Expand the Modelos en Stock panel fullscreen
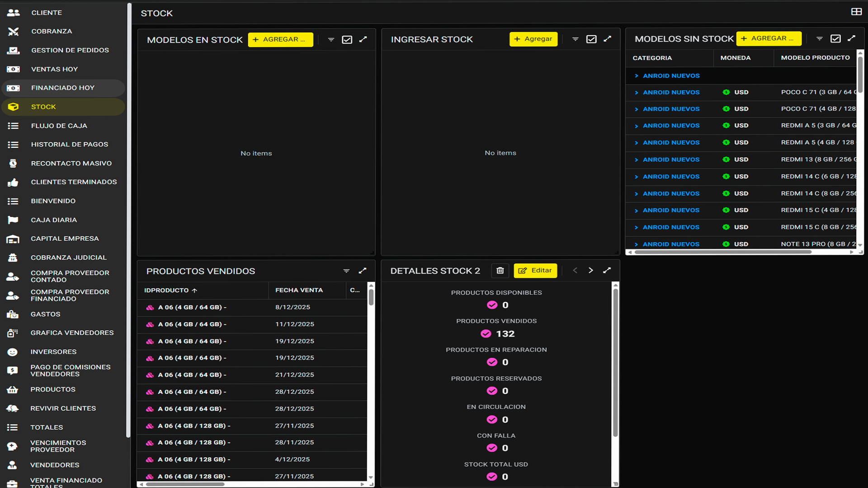868x488 pixels. [363, 40]
